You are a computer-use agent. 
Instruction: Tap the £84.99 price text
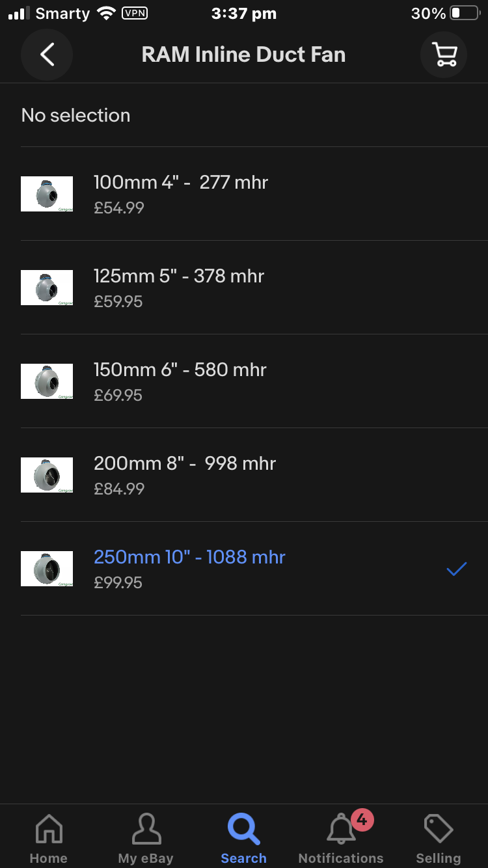point(119,489)
